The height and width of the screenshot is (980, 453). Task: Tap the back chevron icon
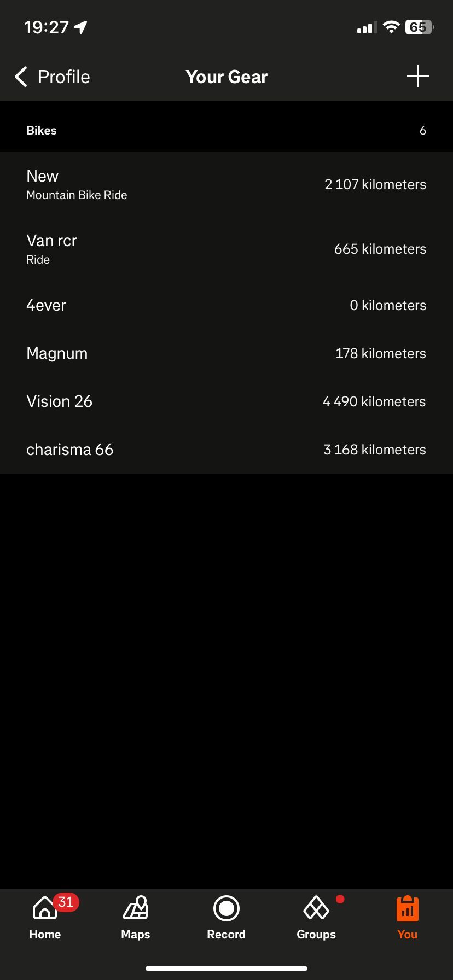pyautogui.click(x=21, y=77)
